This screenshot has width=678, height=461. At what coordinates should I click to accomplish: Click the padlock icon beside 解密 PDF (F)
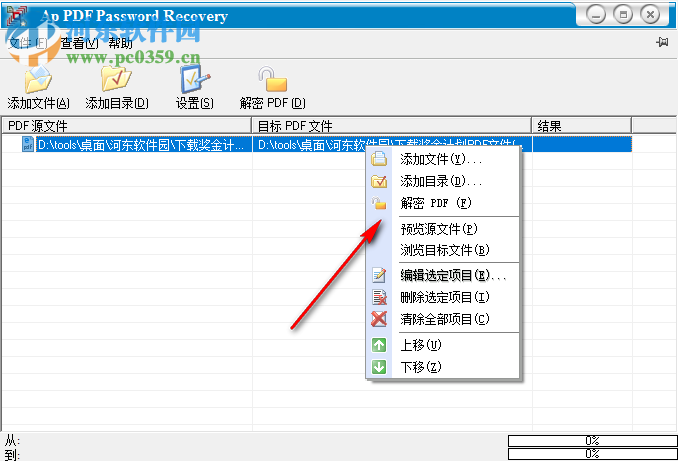(x=379, y=203)
